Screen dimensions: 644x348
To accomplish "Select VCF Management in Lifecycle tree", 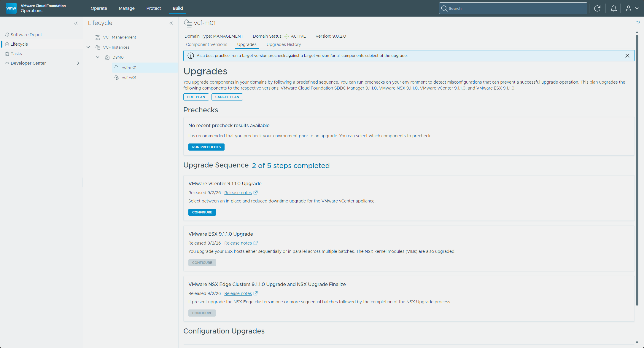I will pyautogui.click(x=120, y=37).
